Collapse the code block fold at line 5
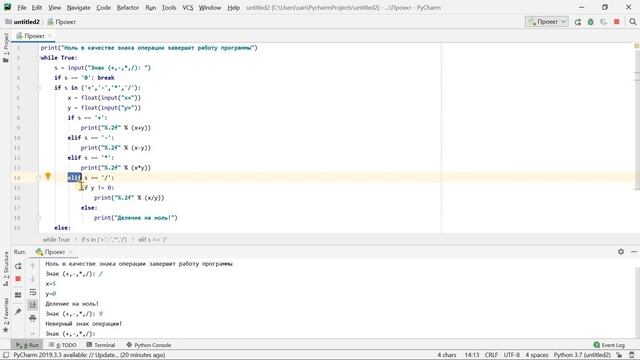640x360 pixels. click(x=38, y=88)
